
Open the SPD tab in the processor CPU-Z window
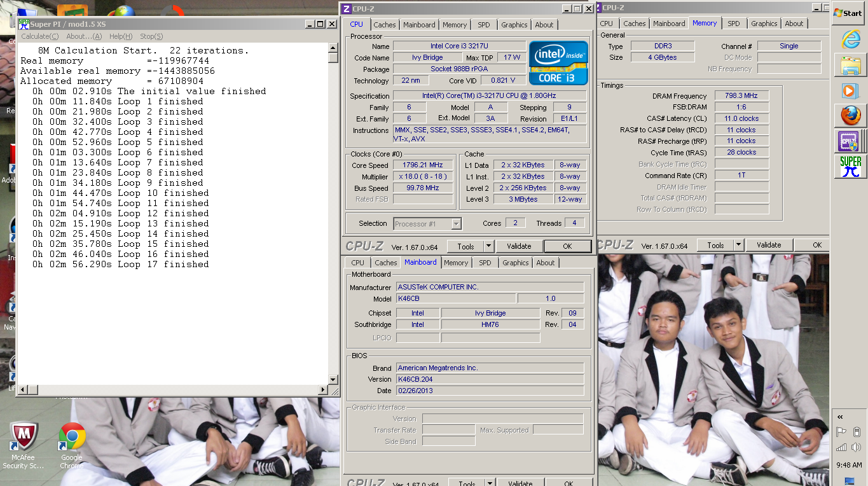(484, 25)
